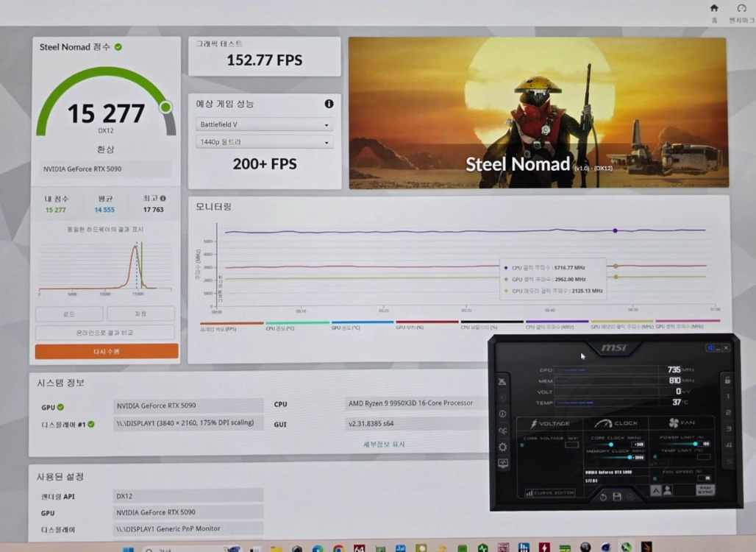Click the 저장 button
This screenshot has height=552, width=756.
140,314
